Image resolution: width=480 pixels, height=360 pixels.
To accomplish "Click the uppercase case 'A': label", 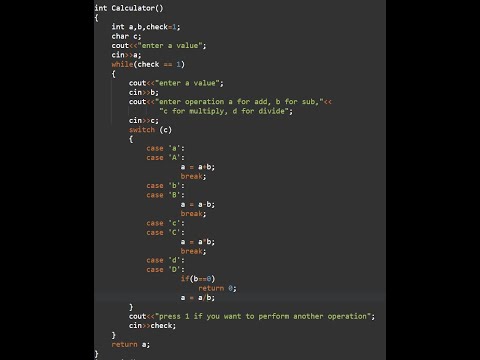I will pos(165,157).
